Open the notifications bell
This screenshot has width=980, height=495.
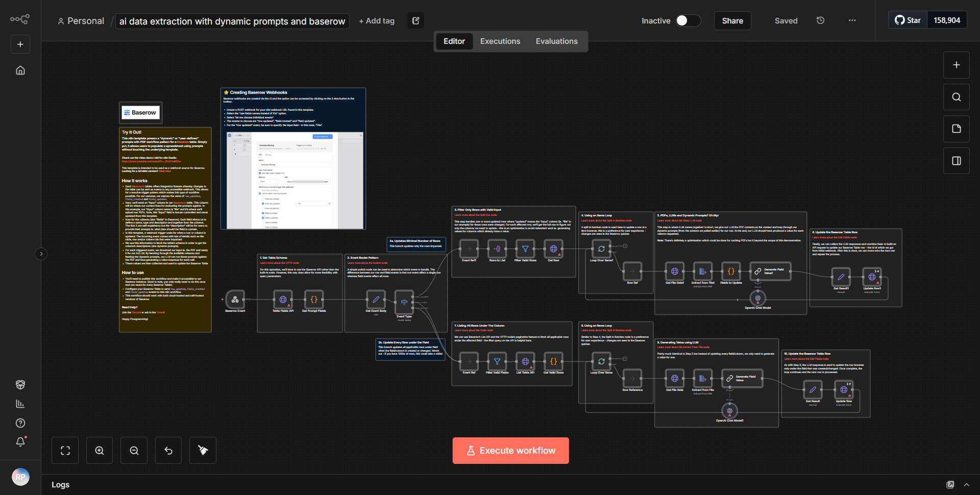20,442
